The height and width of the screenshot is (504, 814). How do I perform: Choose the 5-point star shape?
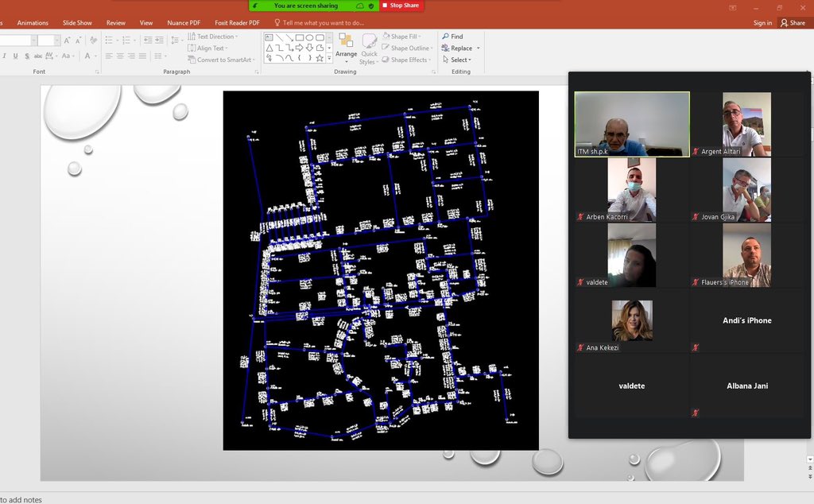coord(320,58)
